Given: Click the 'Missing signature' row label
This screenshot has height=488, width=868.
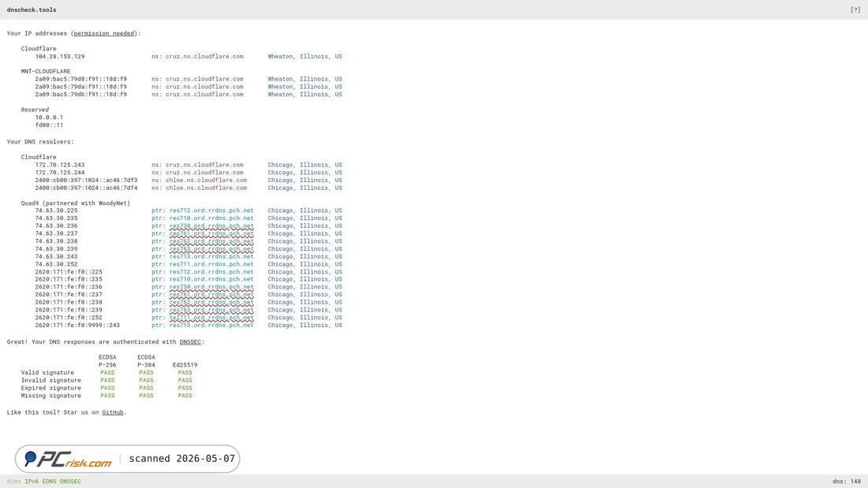Looking at the screenshot, I should point(51,396).
